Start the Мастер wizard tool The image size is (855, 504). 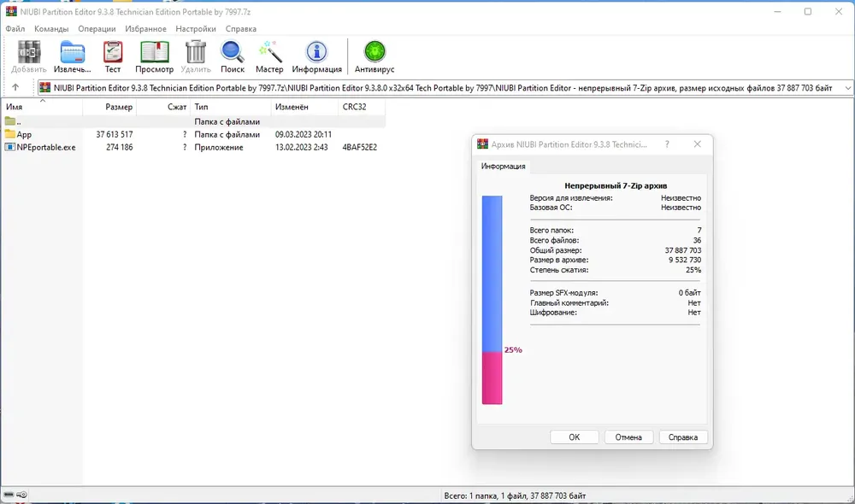pos(269,57)
